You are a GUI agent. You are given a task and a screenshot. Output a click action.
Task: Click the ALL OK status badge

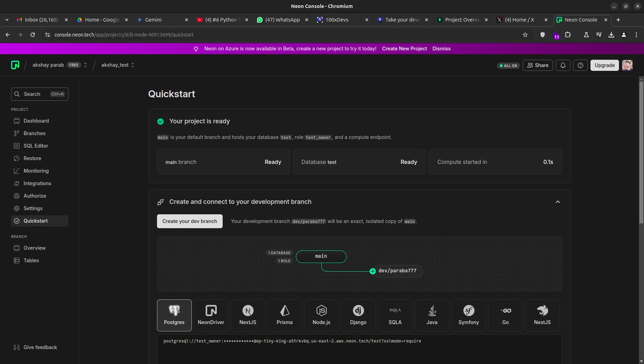[x=509, y=65]
